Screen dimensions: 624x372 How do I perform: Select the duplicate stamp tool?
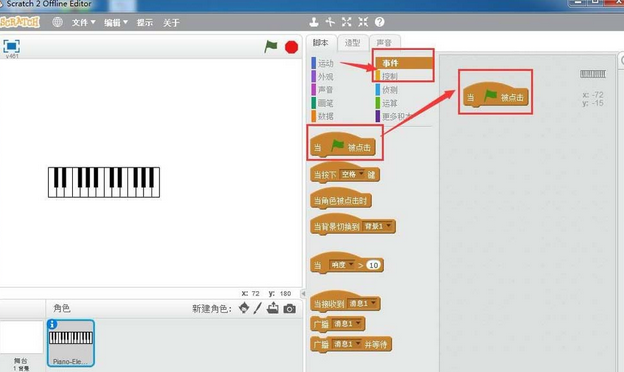314,22
